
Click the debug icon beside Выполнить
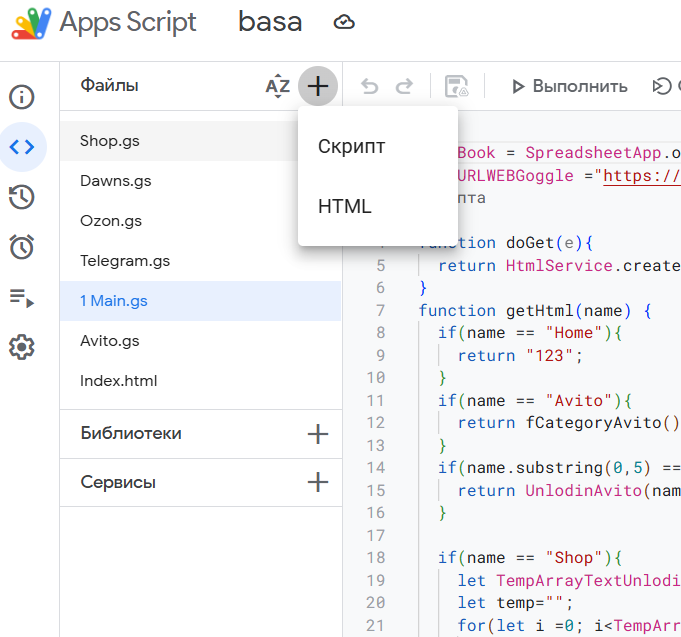point(662,86)
